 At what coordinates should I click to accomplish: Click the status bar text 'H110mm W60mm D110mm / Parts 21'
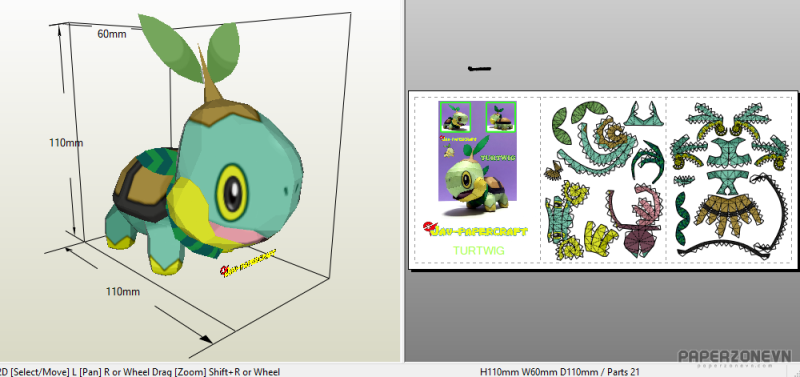[x=560, y=372]
